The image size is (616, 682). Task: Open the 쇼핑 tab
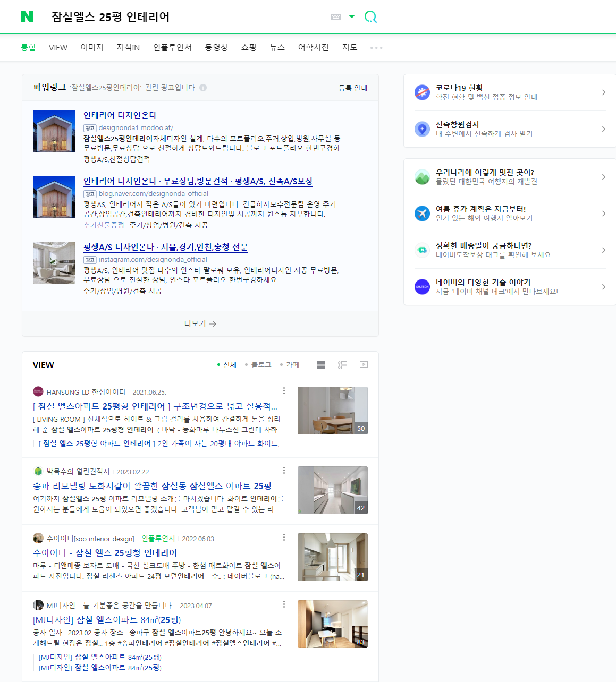(249, 47)
